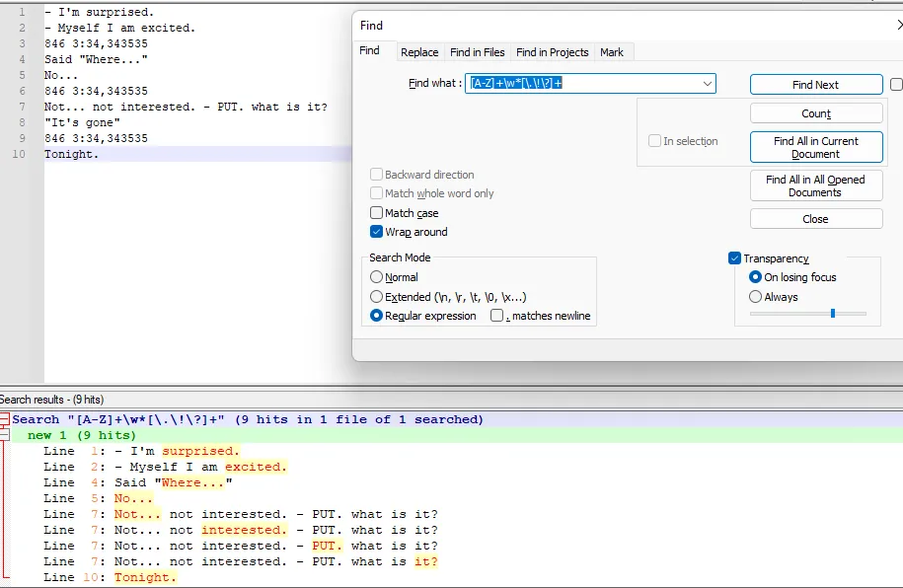Choose the Always transparency option
Screen dimensions: 903x588
tap(756, 297)
